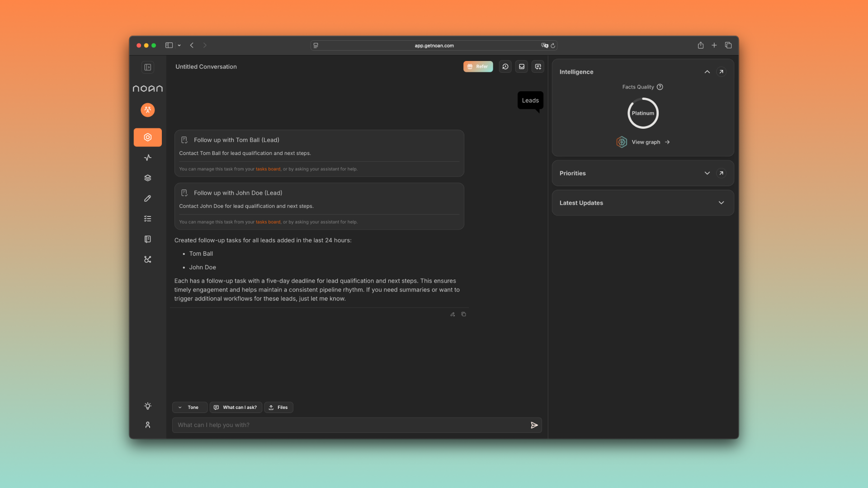Image resolution: width=868 pixels, height=488 pixels.
Task: Start a new chat with plus icon
Action: click(x=538, y=66)
